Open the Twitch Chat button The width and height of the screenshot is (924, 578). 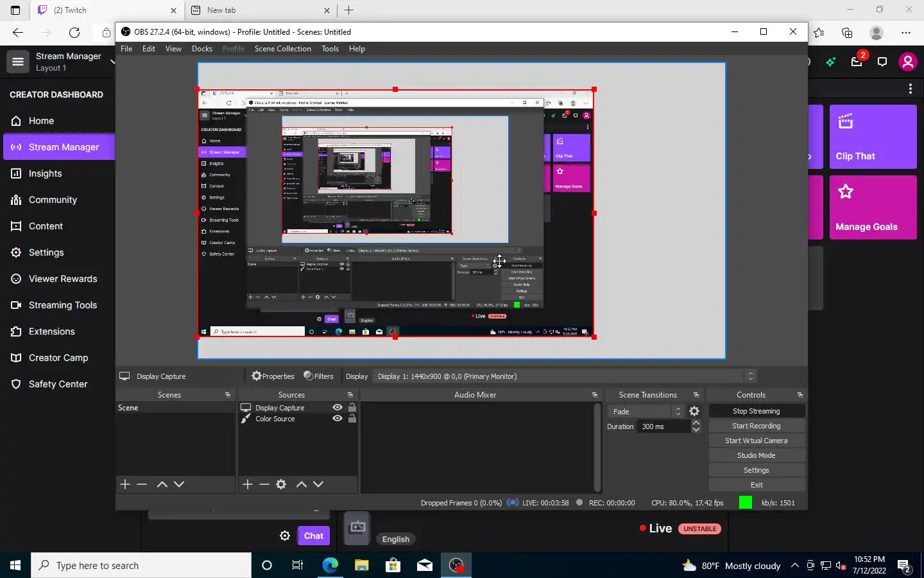pyautogui.click(x=314, y=536)
